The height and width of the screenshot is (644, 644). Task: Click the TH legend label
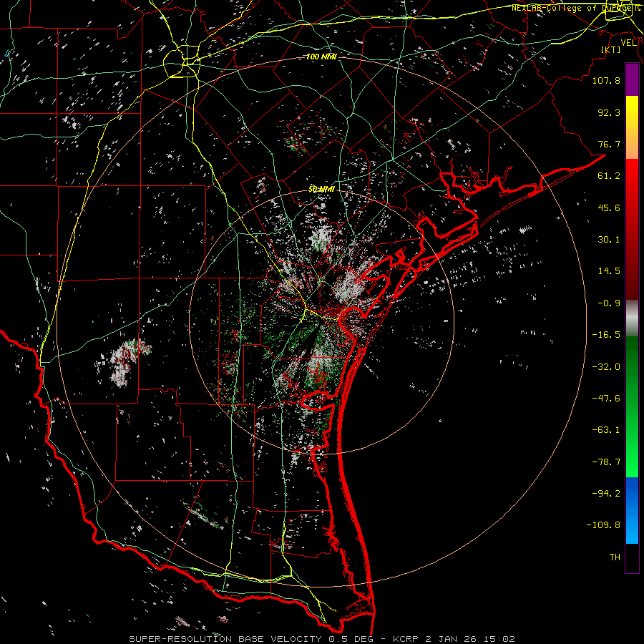[x=615, y=557]
